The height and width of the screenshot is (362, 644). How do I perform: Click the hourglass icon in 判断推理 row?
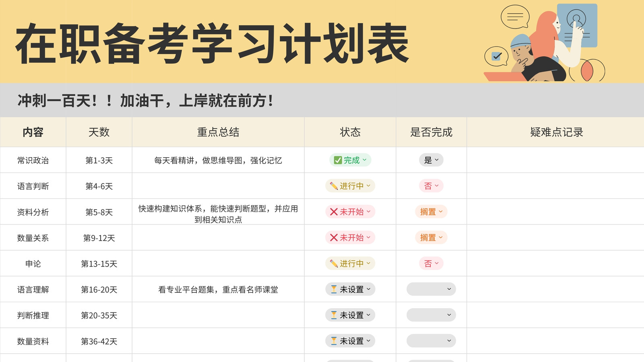[334, 315]
